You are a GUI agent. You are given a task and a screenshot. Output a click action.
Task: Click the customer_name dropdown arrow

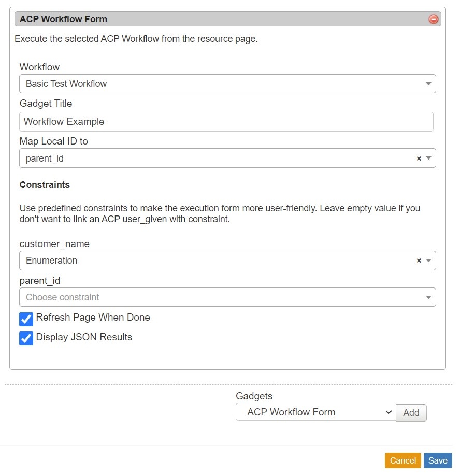tap(428, 261)
